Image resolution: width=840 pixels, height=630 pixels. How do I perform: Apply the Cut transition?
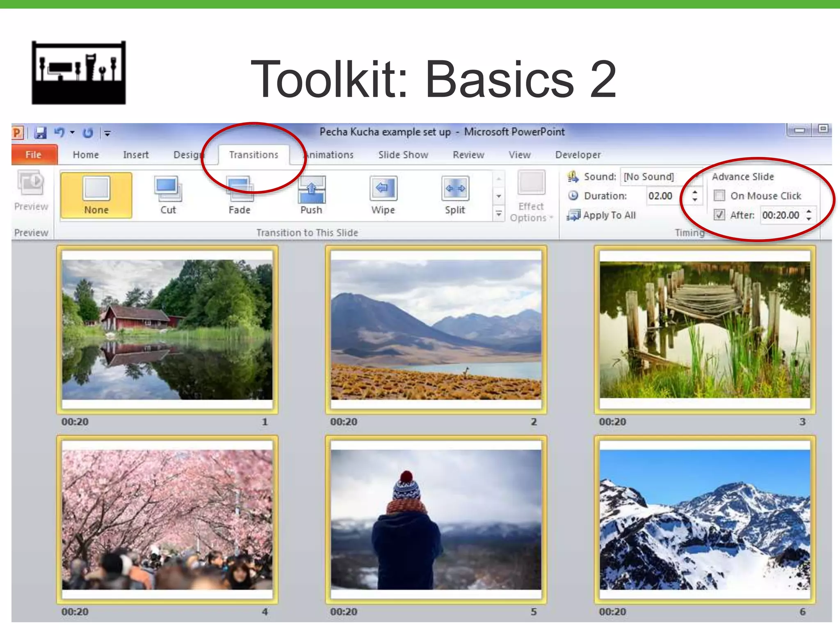[x=168, y=195]
